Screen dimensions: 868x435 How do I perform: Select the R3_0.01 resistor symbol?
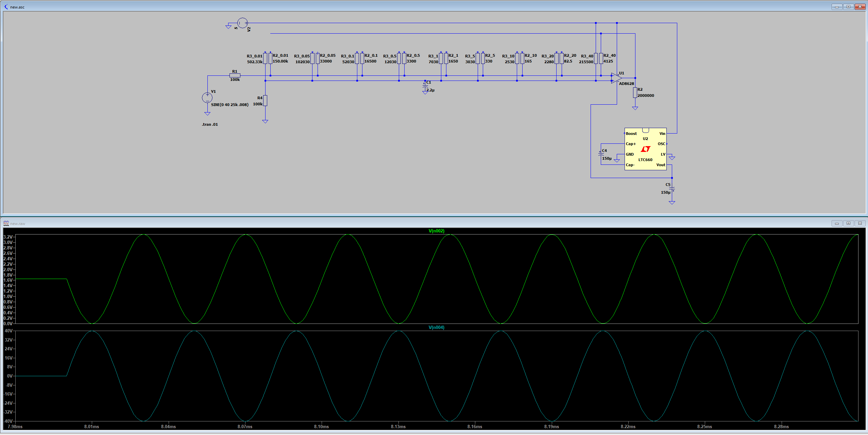coord(265,58)
